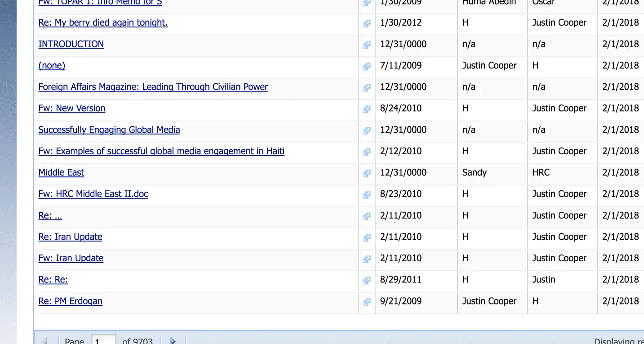Open the "Re: PM Erdogan" email link
The image size is (644, 344).
click(x=70, y=301)
